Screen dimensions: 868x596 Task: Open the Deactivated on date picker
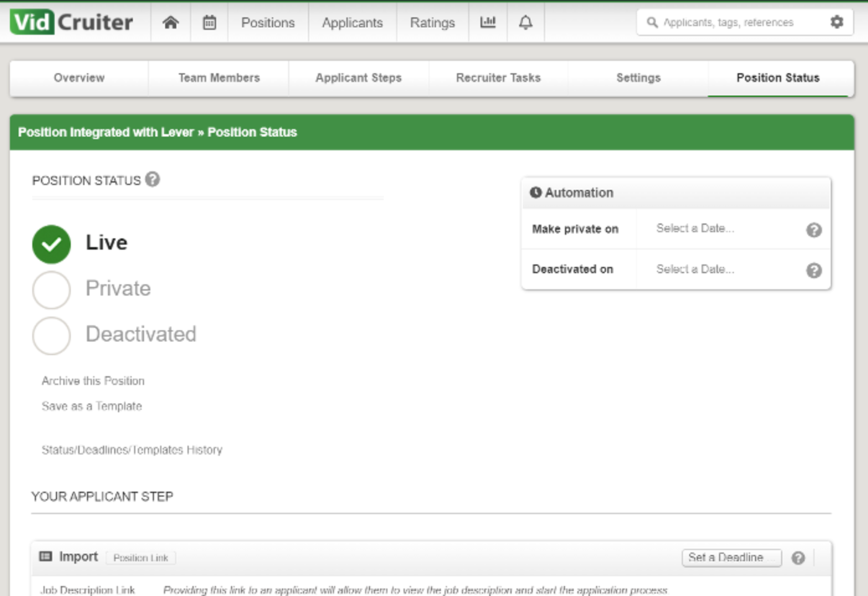tap(694, 269)
